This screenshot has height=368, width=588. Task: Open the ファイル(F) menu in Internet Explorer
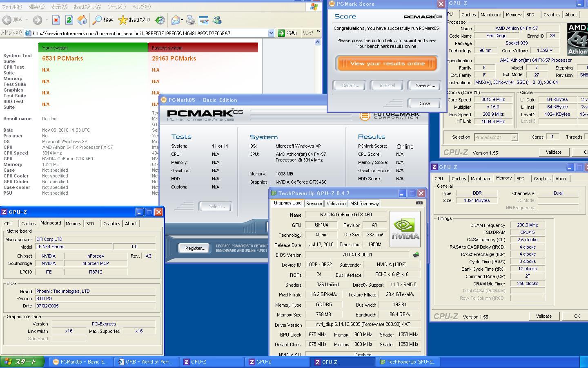12,7
